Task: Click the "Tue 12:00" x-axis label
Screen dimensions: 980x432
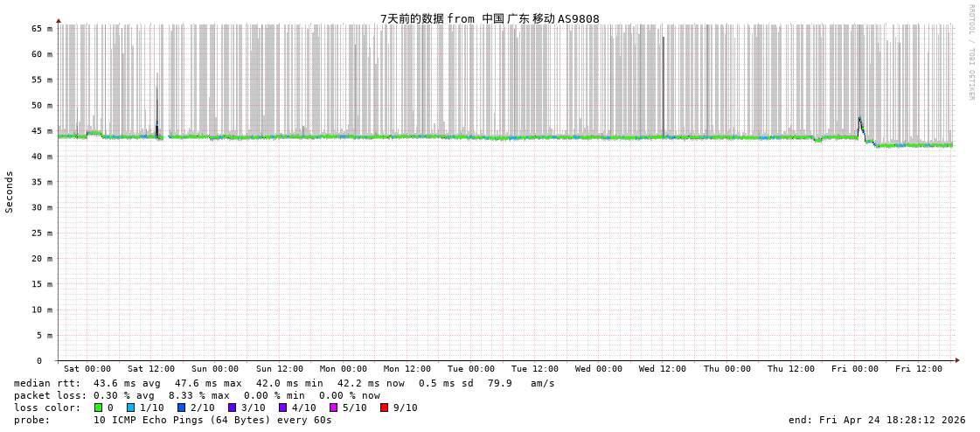Action: pos(535,369)
